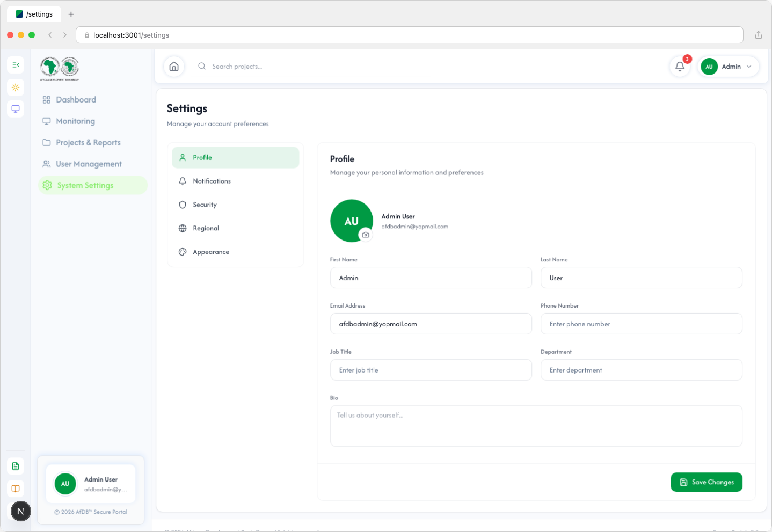
Task: Click the camera icon on avatar
Action: click(x=366, y=235)
